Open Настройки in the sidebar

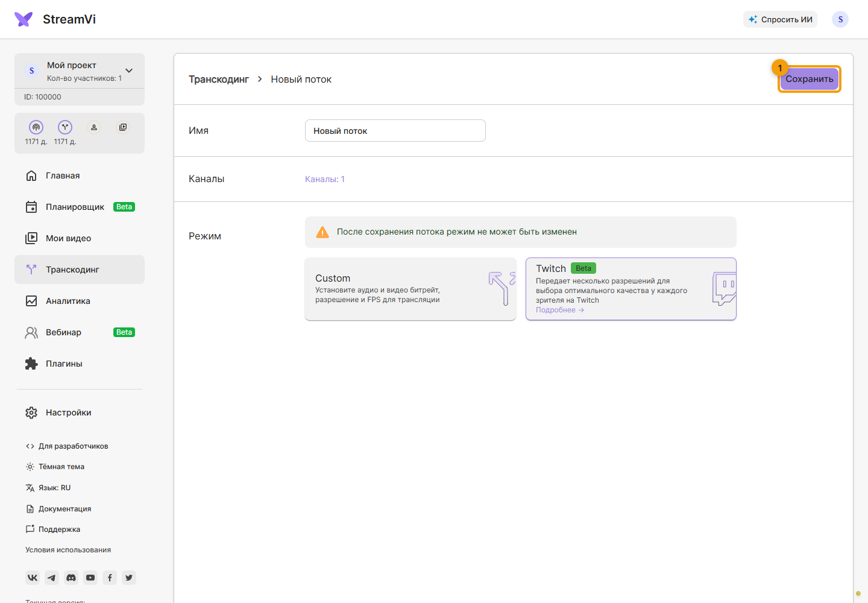tap(80, 412)
